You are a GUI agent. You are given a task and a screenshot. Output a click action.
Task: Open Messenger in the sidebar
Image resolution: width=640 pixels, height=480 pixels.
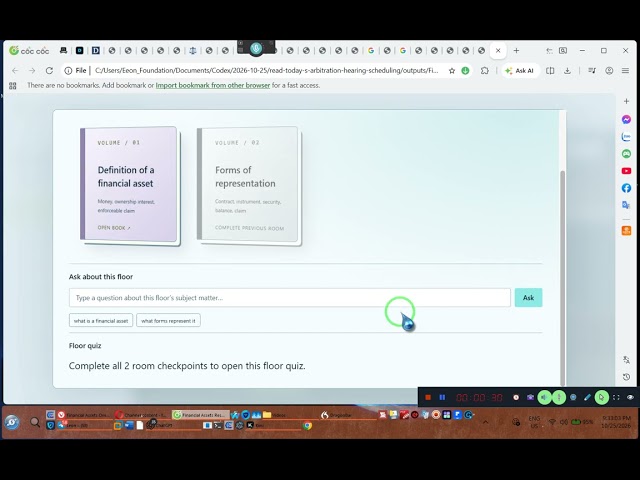coord(627,119)
